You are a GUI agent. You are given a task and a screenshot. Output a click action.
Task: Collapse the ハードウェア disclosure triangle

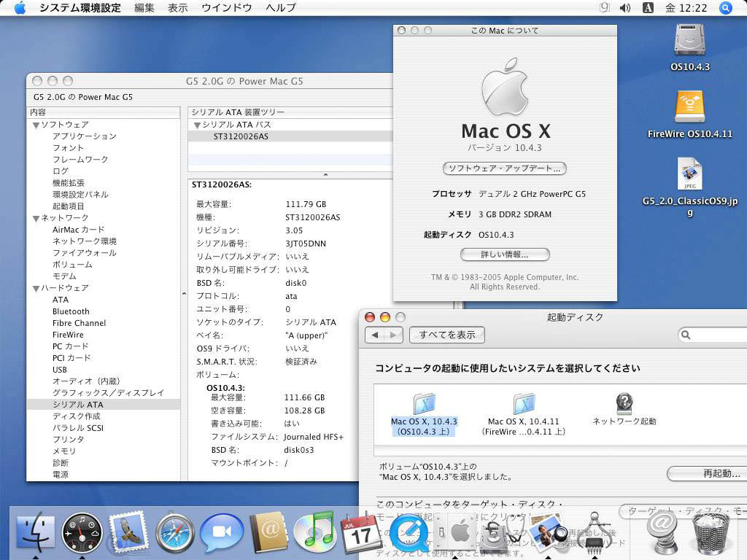pyautogui.click(x=35, y=288)
